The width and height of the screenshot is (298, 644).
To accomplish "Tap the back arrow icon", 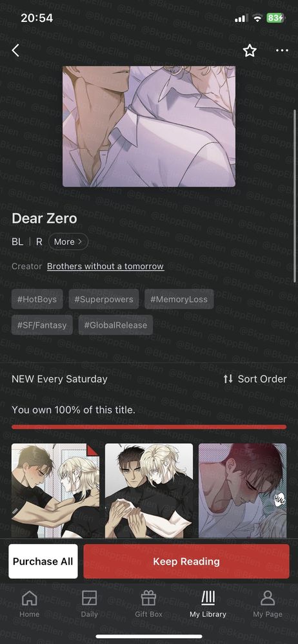I will point(15,50).
